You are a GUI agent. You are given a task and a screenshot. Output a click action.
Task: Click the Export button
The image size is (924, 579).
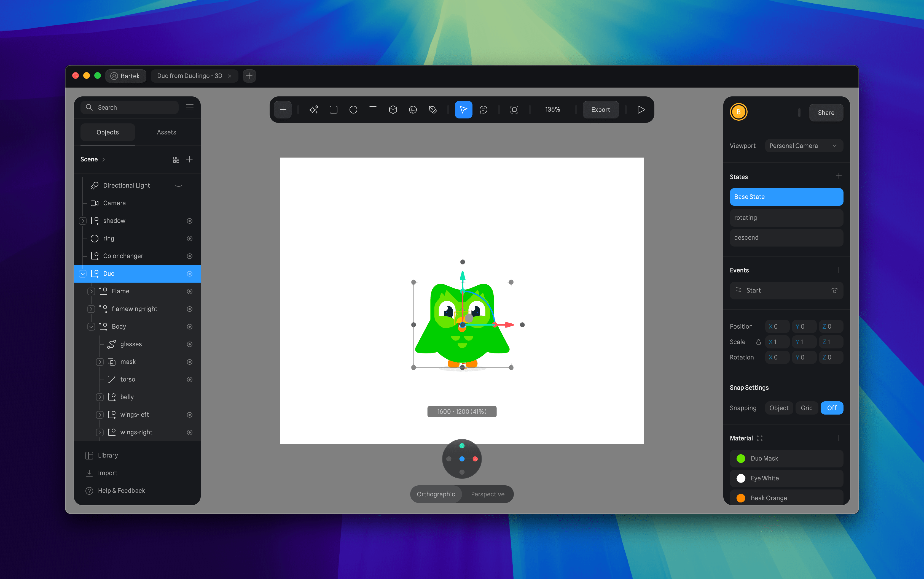(601, 110)
